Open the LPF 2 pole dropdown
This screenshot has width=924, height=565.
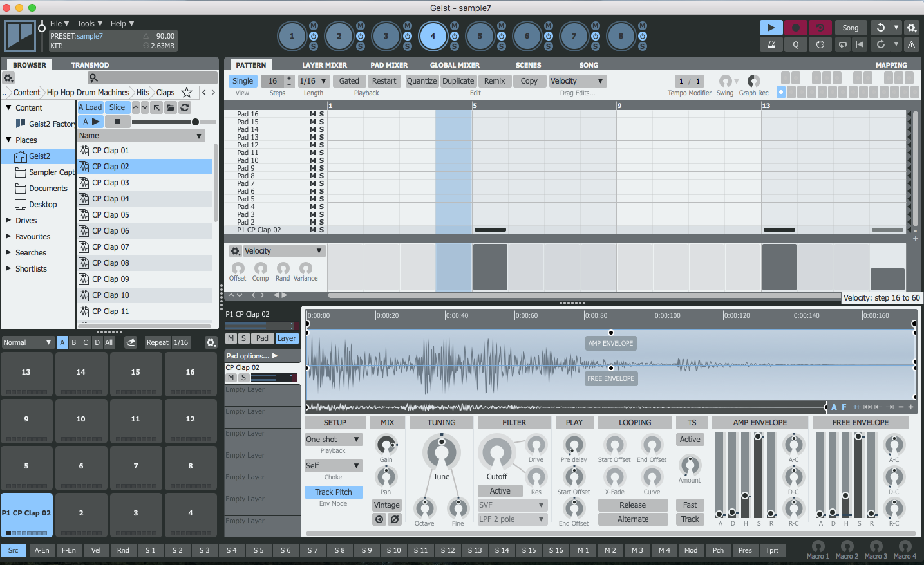click(x=512, y=519)
